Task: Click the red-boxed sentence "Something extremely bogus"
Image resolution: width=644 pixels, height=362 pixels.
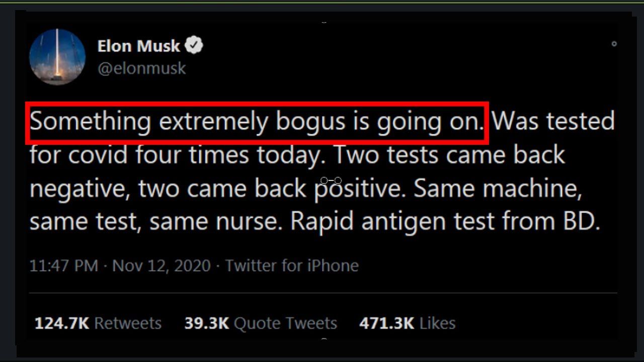Action: [257, 123]
